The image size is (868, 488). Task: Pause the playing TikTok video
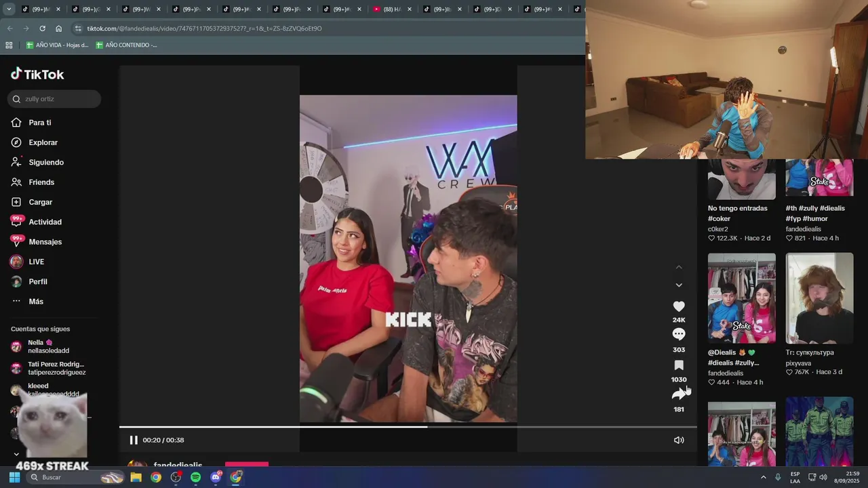134,440
